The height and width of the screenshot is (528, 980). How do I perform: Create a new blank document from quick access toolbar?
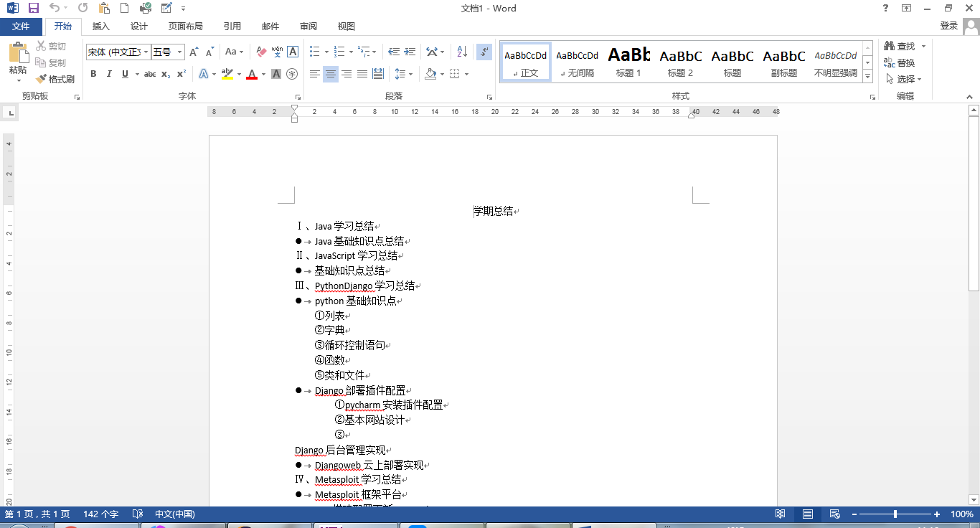point(125,9)
